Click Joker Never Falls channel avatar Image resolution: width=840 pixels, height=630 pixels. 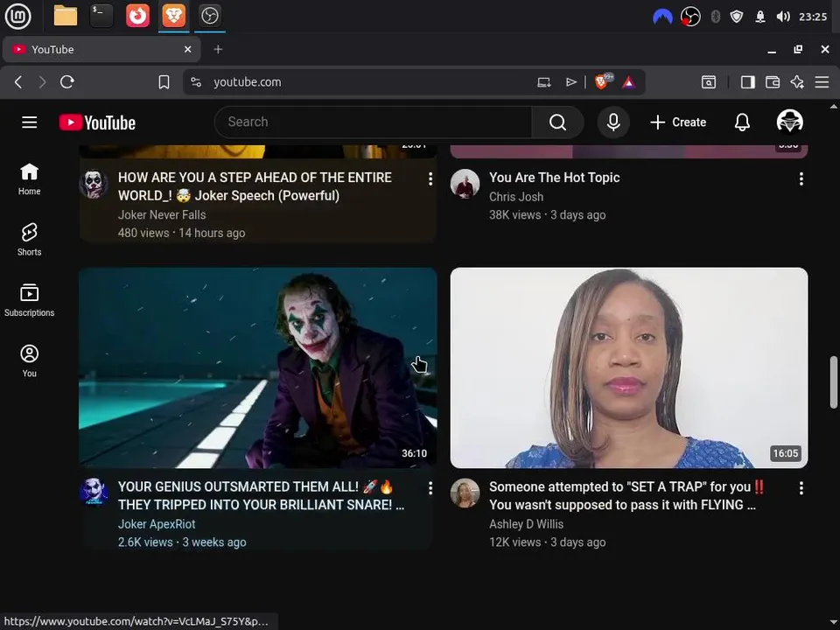click(94, 184)
